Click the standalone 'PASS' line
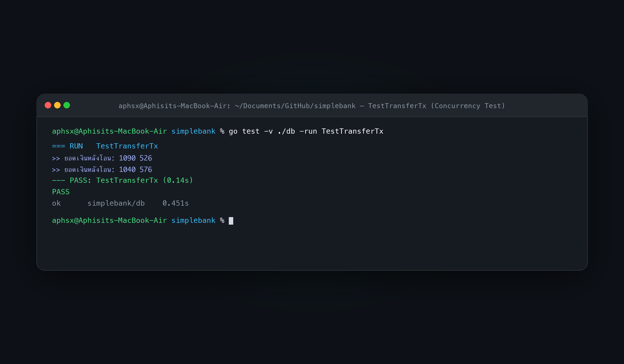Viewport: 624px width, 364px height. click(61, 192)
